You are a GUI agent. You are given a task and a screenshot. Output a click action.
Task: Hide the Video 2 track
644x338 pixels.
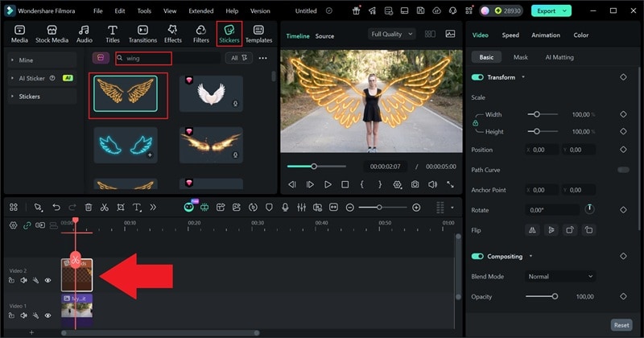coord(47,281)
